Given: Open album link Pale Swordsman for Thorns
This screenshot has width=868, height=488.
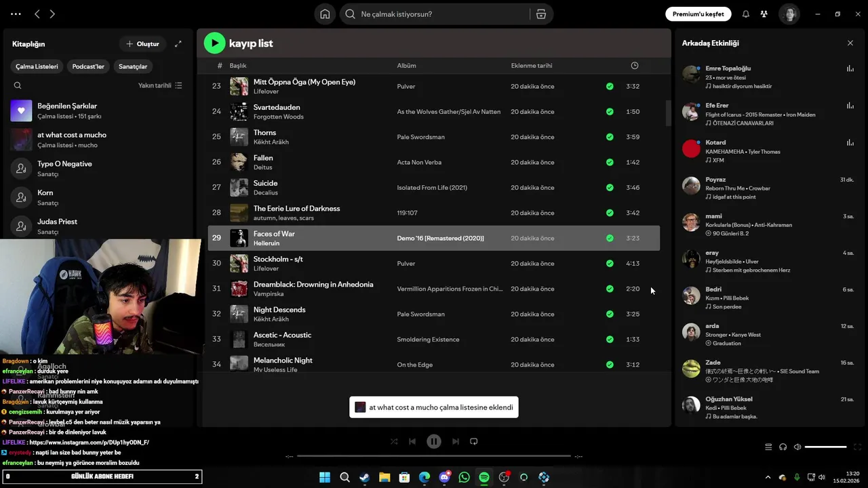Looking at the screenshot, I should coord(421,137).
